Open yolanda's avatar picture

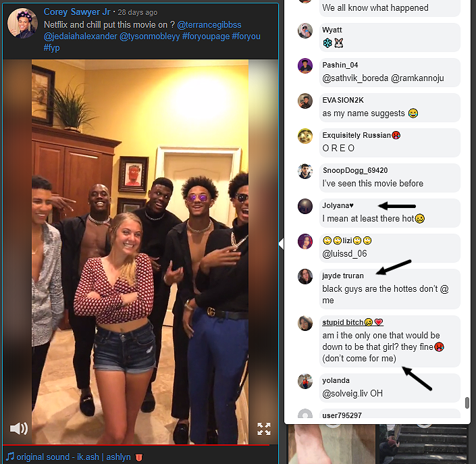[x=305, y=382]
